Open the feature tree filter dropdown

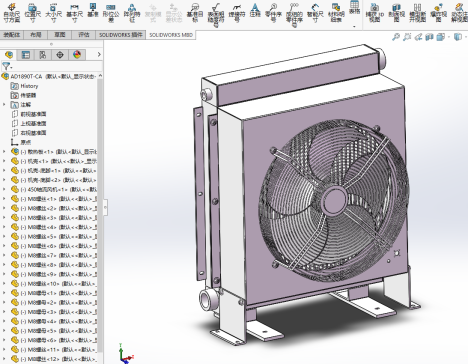coord(7,66)
